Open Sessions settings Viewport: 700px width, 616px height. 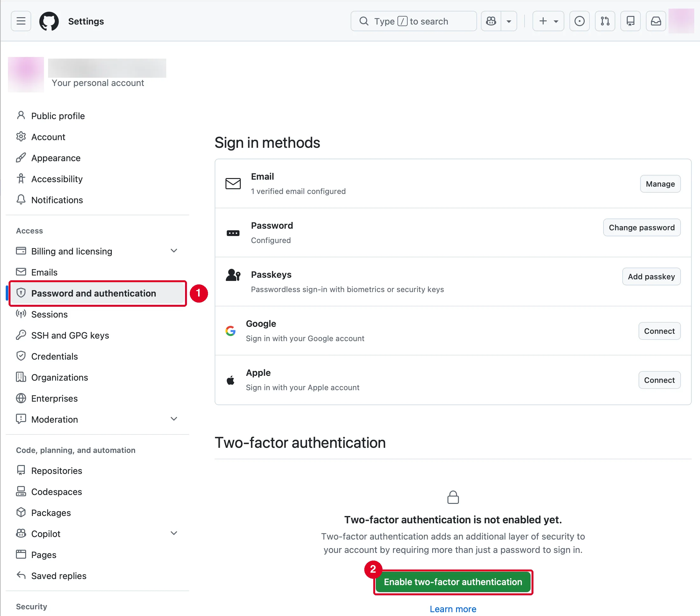click(97, 314)
